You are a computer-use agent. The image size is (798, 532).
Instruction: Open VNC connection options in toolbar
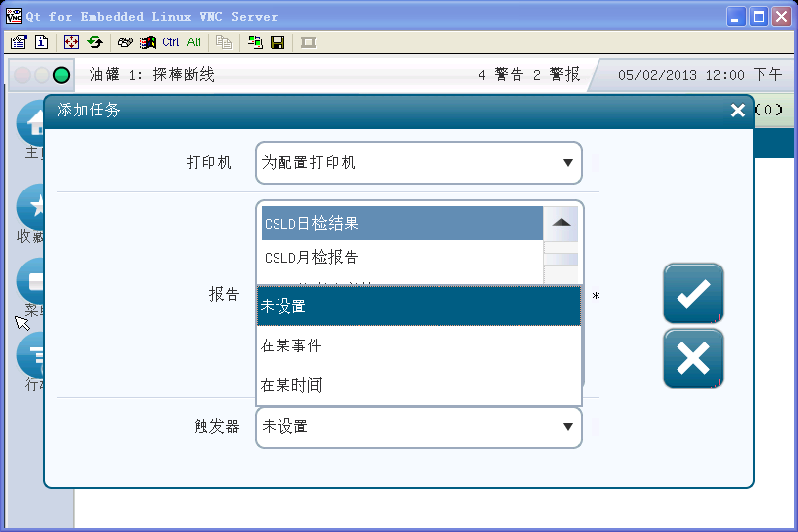pyautogui.click(x=18, y=42)
